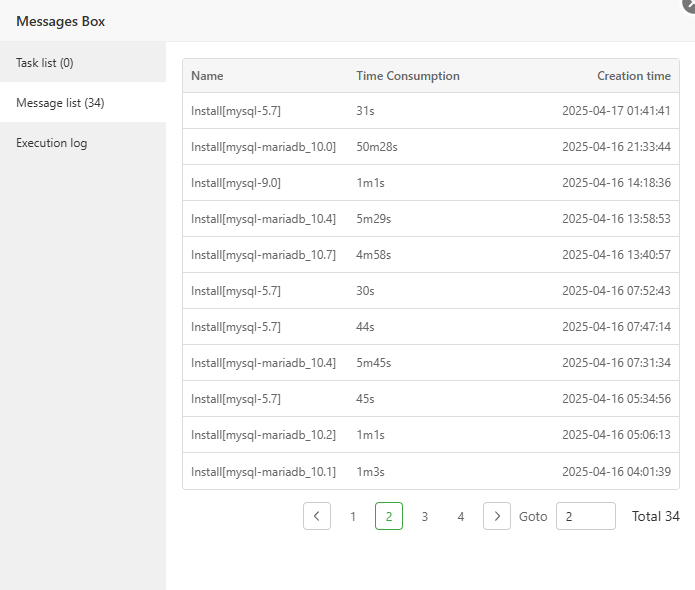Click the 2025-04-17 01:41:41 entry
Image resolution: width=695 pixels, height=590 pixels.
point(616,111)
